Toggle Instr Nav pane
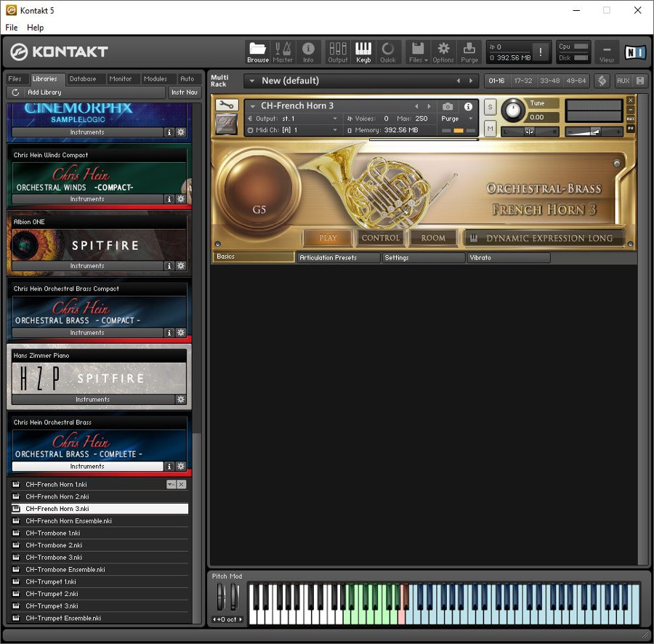Screen dimensions: 654x644 click(185, 92)
